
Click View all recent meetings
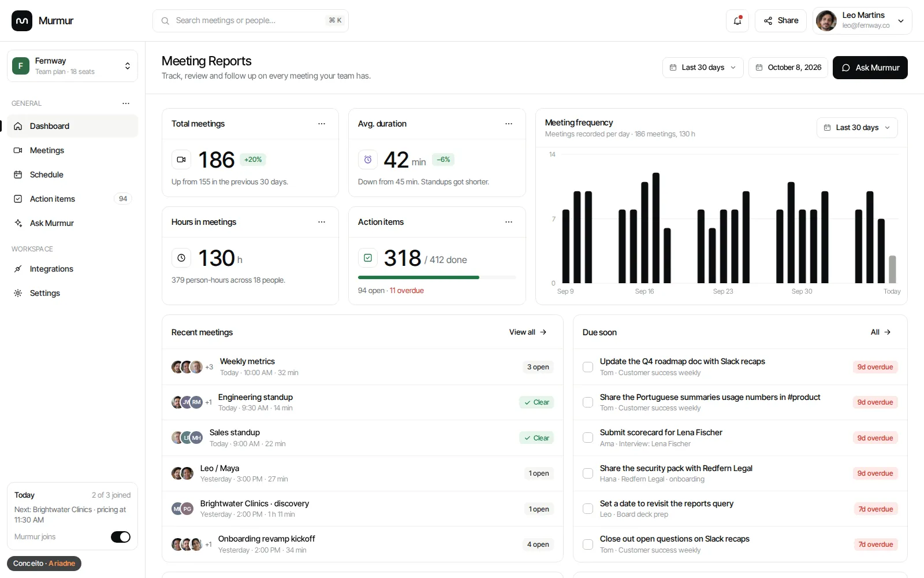tap(528, 332)
